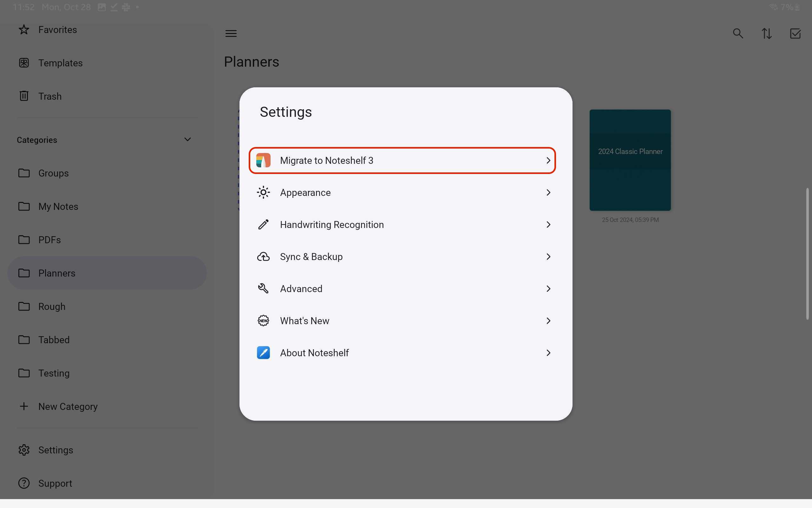Open Templates in sidebar
The image size is (812, 508).
tap(107, 63)
